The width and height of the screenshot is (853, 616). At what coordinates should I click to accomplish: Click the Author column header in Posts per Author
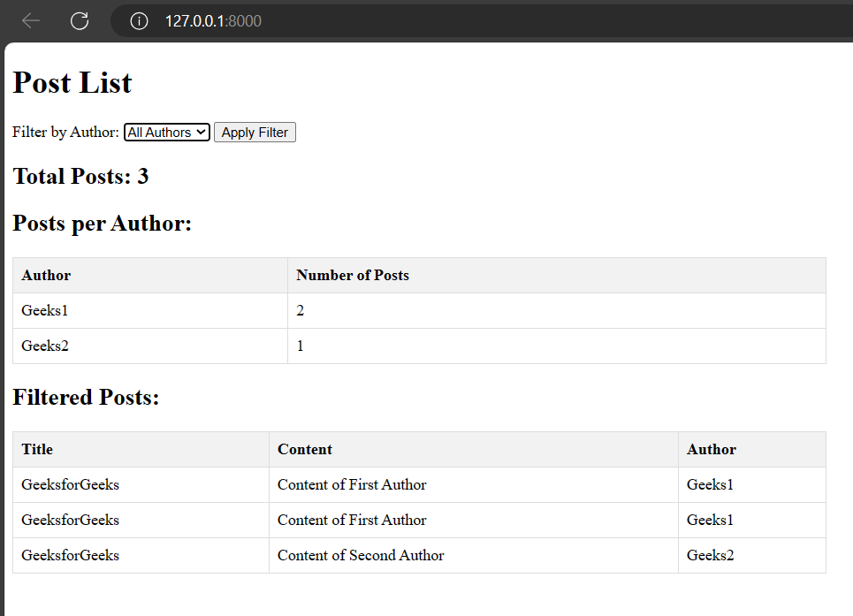[46, 276]
